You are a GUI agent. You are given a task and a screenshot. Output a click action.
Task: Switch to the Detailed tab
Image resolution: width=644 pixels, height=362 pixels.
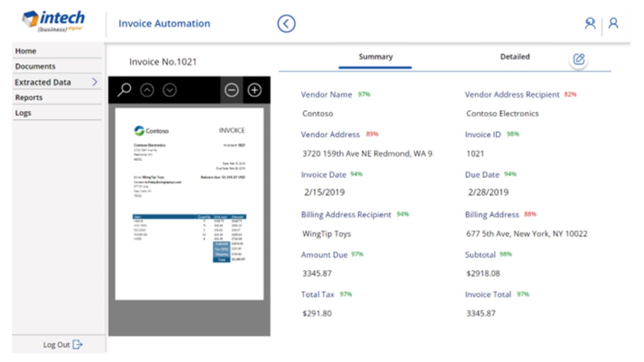pyautogui.click(x=515, y=57)
